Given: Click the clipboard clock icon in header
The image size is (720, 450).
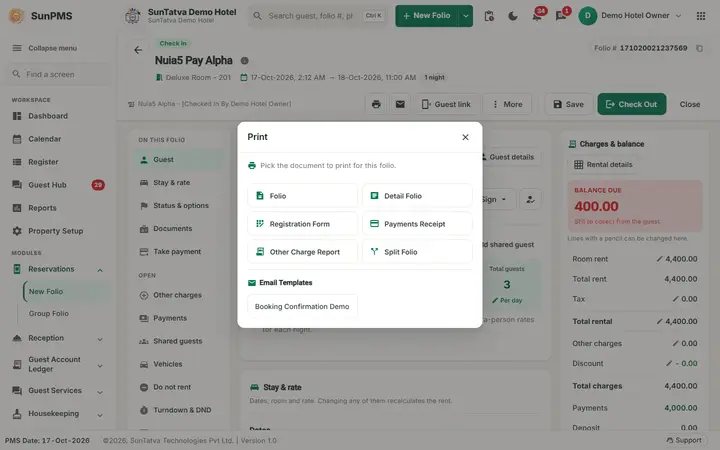Looking at the screenshot, I should point(489,16).
